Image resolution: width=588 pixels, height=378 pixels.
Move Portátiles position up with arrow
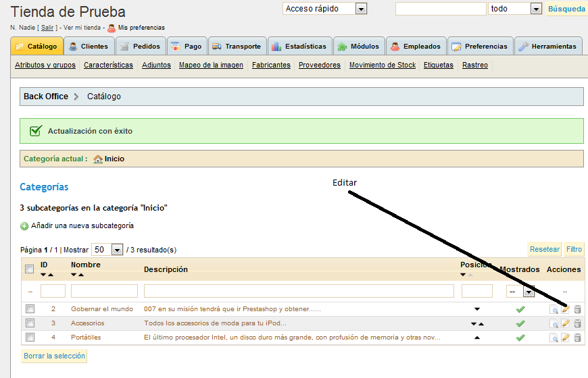coord(477,337)
